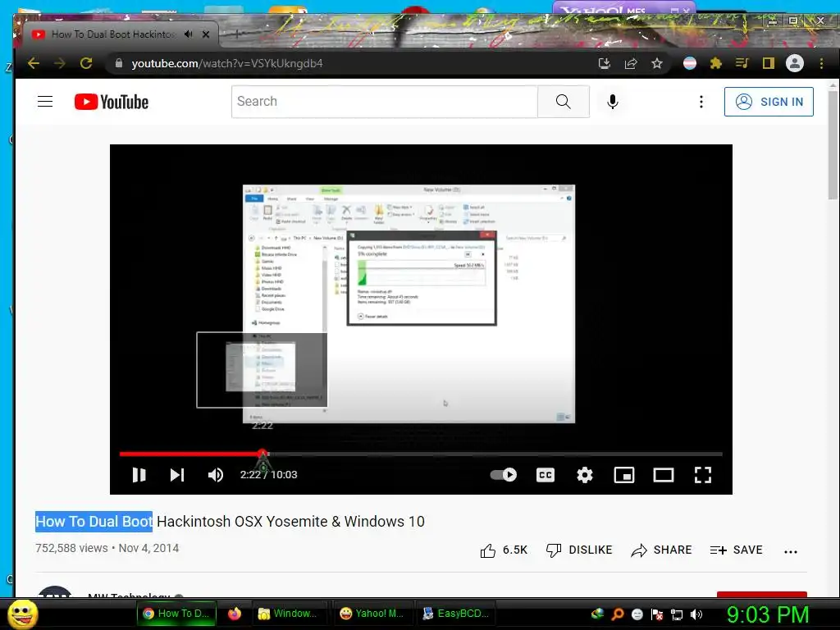
Task: Click SAVE to add to playlist
Action: [736, 550]
